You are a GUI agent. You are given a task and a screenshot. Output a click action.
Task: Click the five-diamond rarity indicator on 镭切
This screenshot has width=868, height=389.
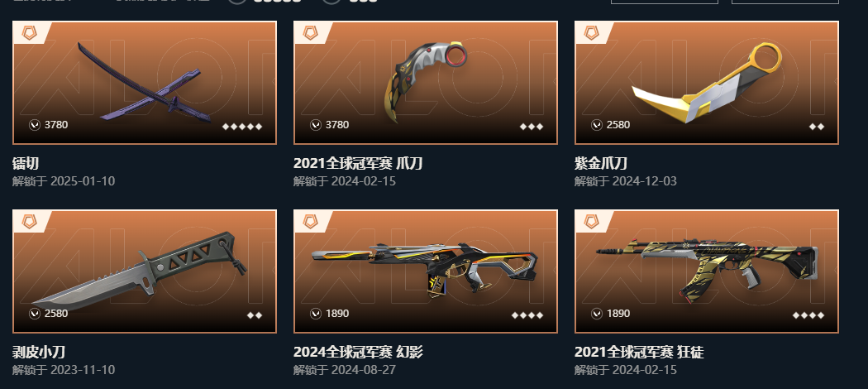pyautogui.click(x=242, y=127)
